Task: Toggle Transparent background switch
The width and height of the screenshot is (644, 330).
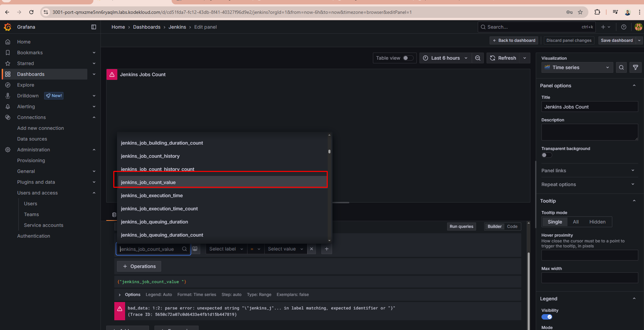Action: tap(547, 155)
